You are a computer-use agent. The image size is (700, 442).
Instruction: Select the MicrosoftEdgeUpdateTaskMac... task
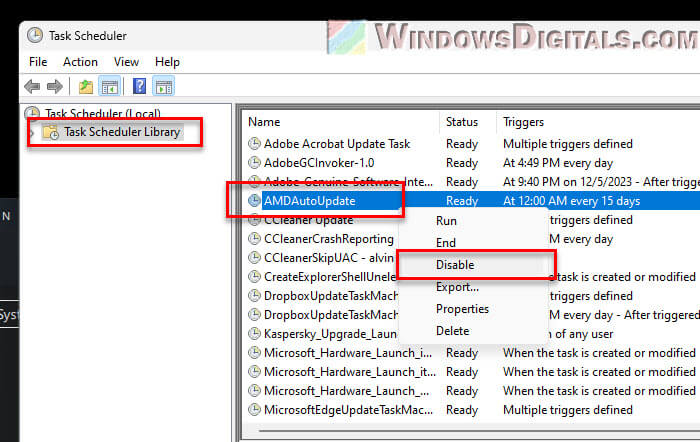coord(348,410)
